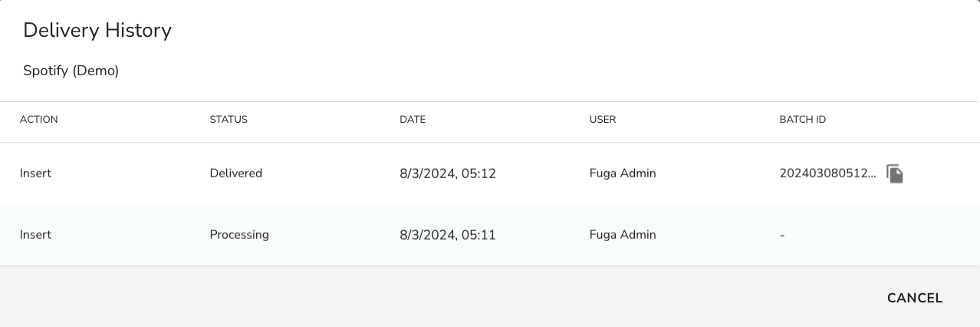
Task: Click the empty footer area beside CANCEL
Action: (x=437, y=297)
